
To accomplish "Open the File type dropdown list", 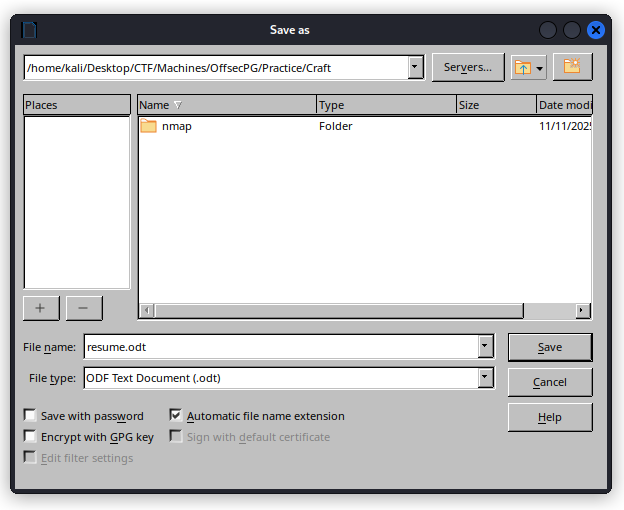I will [486, 378].
